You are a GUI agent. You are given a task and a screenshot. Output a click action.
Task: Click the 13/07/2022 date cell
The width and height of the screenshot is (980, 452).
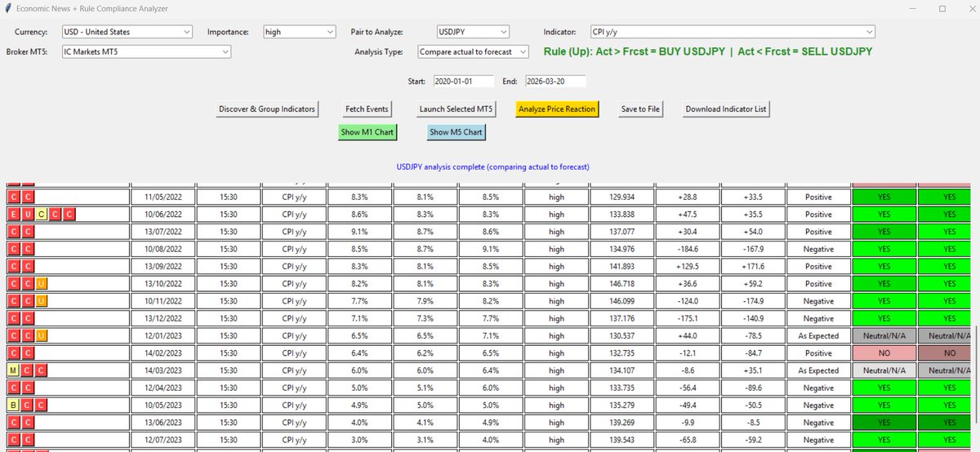point(163,232)
